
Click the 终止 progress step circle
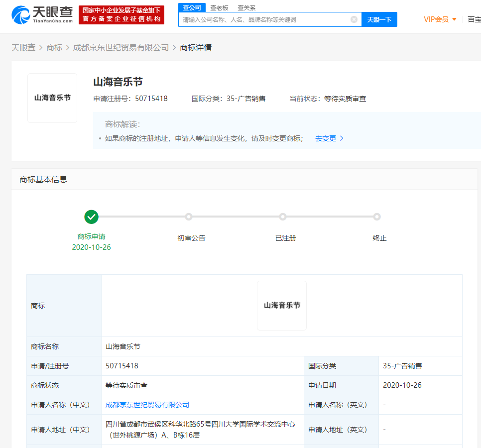coord(377,217)
